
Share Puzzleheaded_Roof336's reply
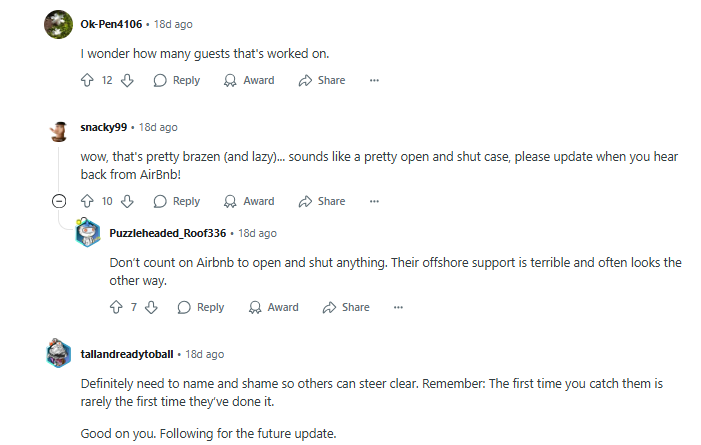tap(346, 307)
